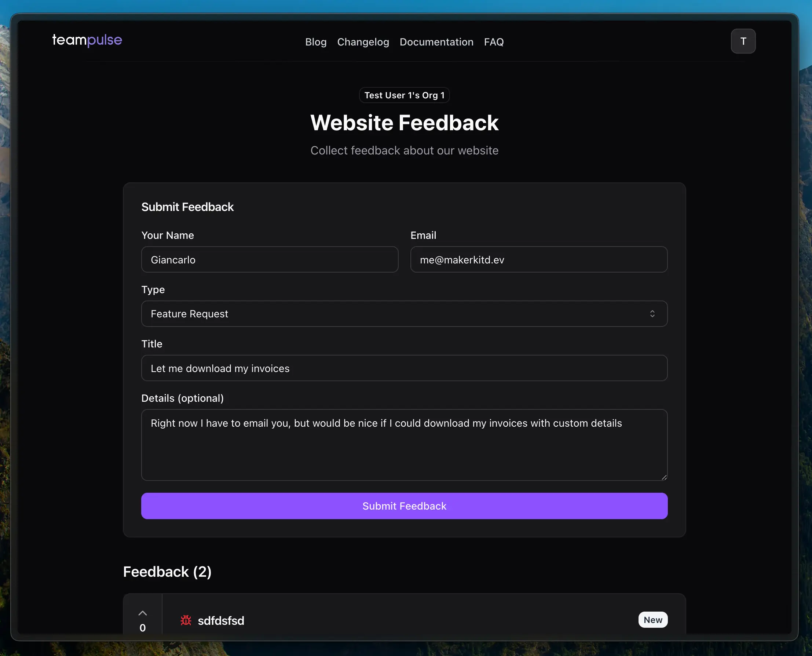Click the Feedback (2) heading
This screenshot has width=812, height=656.
coord(167,572)
